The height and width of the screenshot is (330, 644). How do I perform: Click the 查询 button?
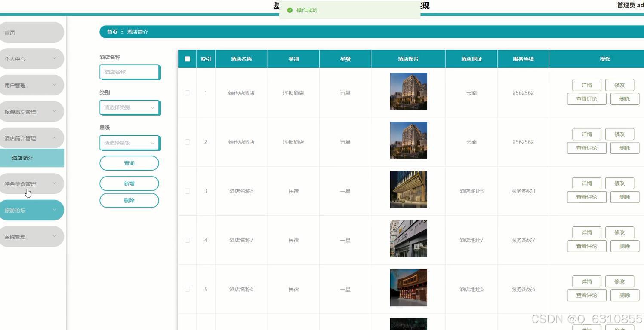(x=129, y=163)
